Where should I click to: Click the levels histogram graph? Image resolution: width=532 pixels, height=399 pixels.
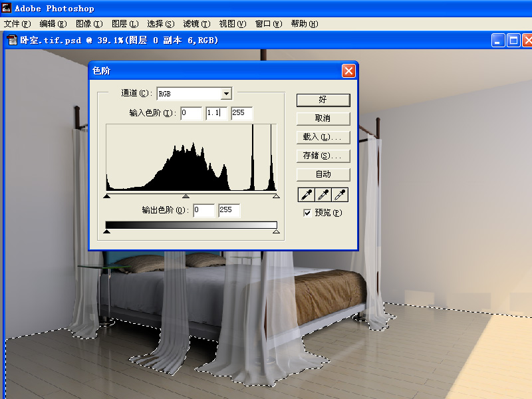pyautogui.click(x=192, y=158)
